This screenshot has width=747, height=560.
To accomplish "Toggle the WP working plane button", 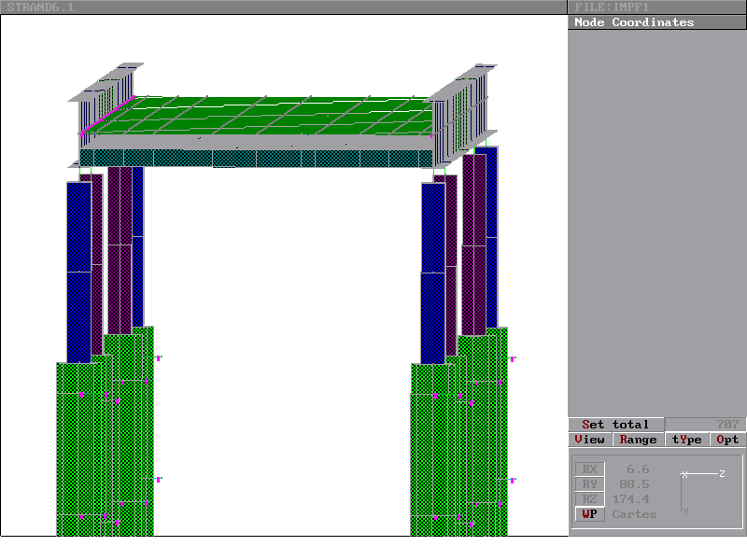I will (589, 514).
